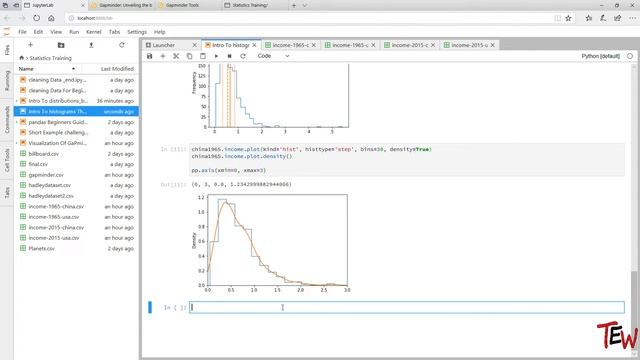Open a new browser tab
Viewport: 640px width, 360px height.
[x=293, y=5]
